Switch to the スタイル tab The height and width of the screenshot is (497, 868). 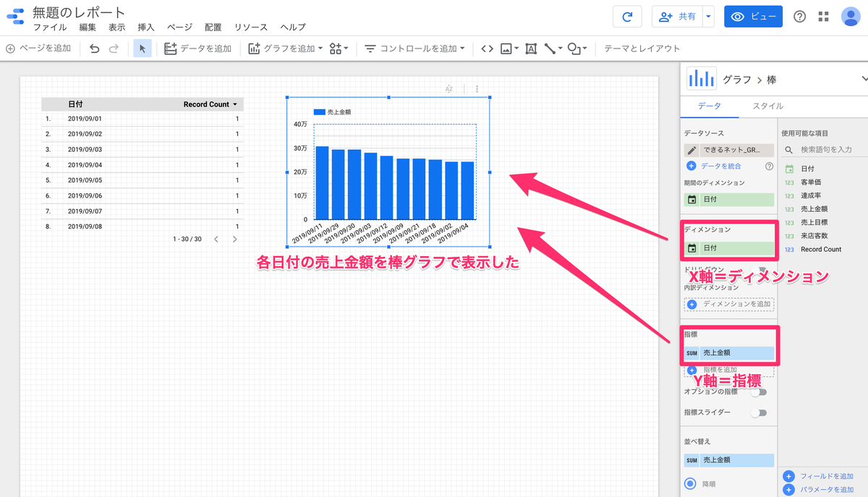pos(767,106)
